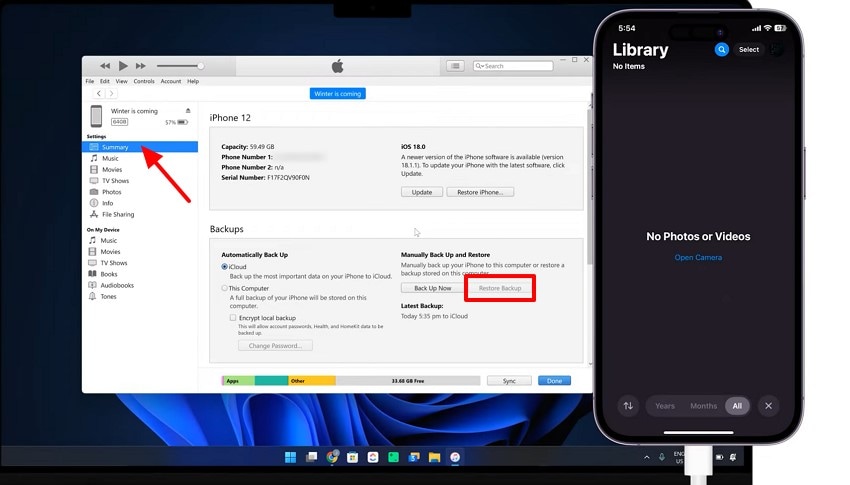Image resolution: width=850 pixels, height=485 pixels.
Task: Switch to Months view on iPhone
Action: coord(703,406)
